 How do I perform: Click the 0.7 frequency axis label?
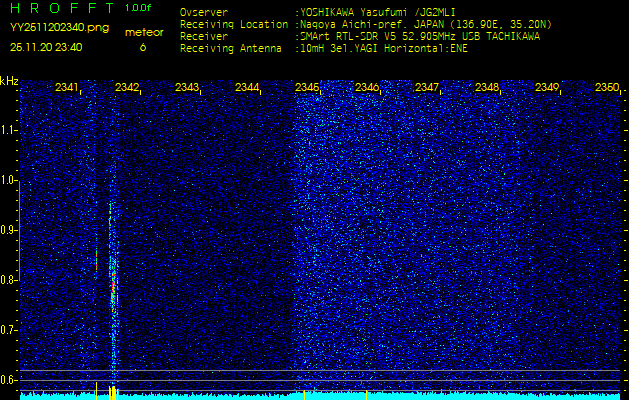pyautogui.click(x=9, y=330)
